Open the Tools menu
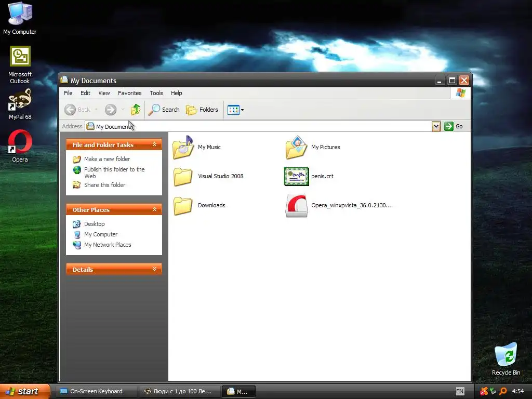The image size is (532, 399). pyautogui.click(x=156, y=93)
